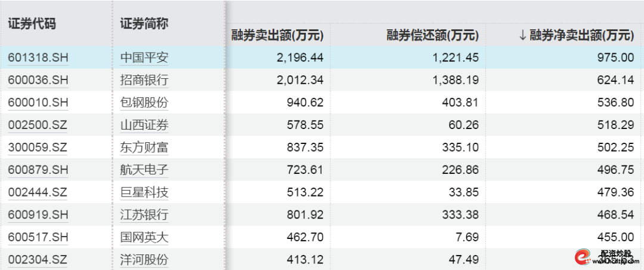Select repayment value 403.81

pyautogui.click(x=460, y=103)
